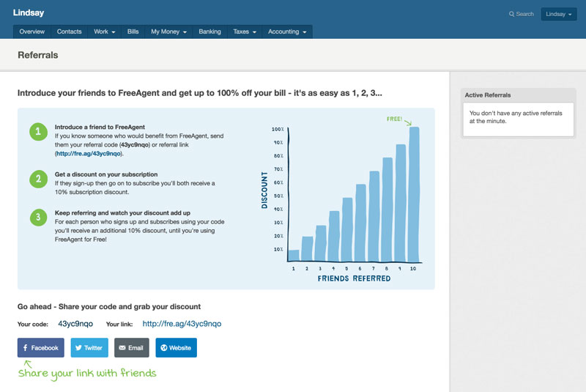Click the Lindsay company name logo
The height and width of the screenshot is (392, 586).
coord(29,12)
